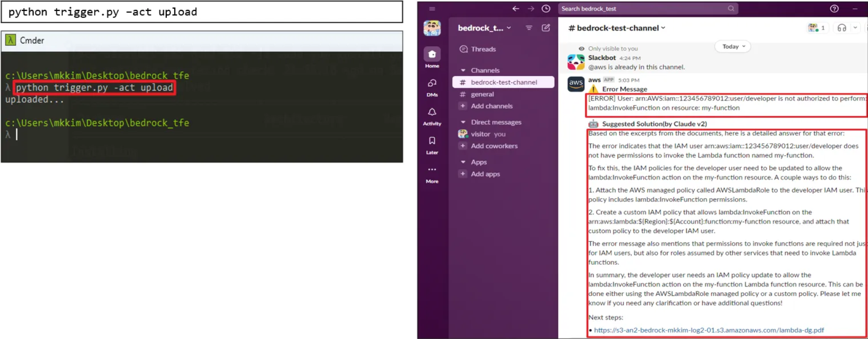This screenshot has height=339, width=868.
Task: Click Add apps
Action: click(485, 174)
